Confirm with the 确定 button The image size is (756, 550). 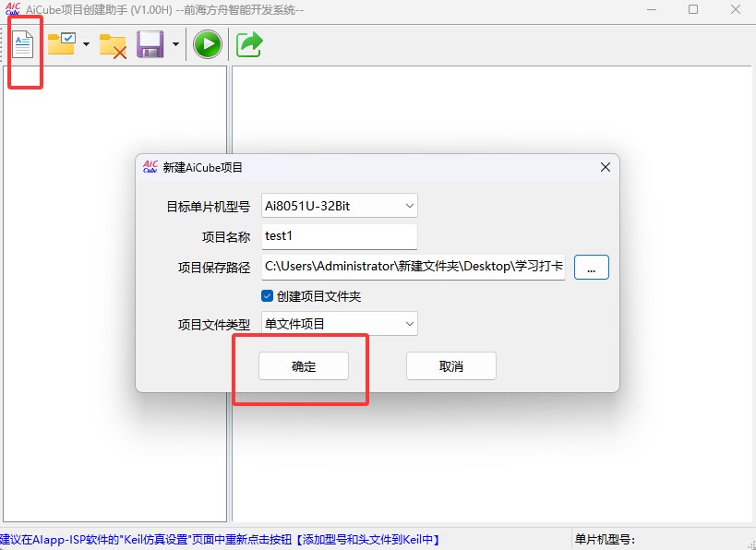pyautogui.click(x=304, y=365)
